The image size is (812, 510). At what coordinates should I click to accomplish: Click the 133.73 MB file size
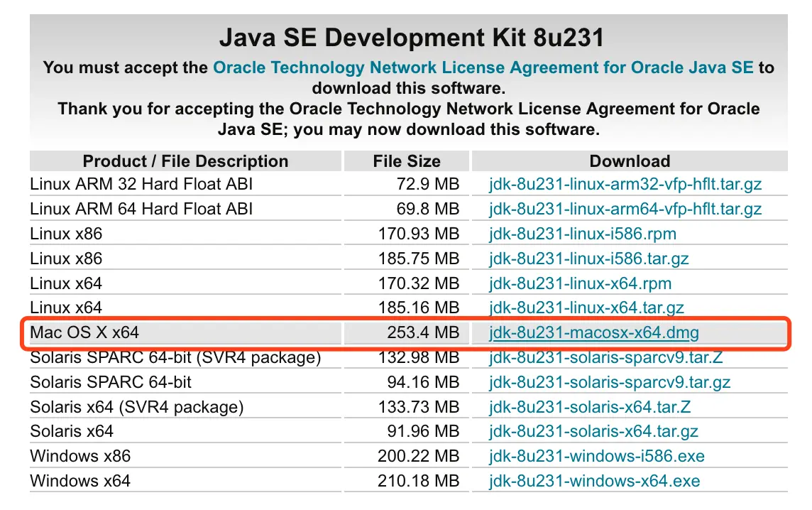click(419, 407)
